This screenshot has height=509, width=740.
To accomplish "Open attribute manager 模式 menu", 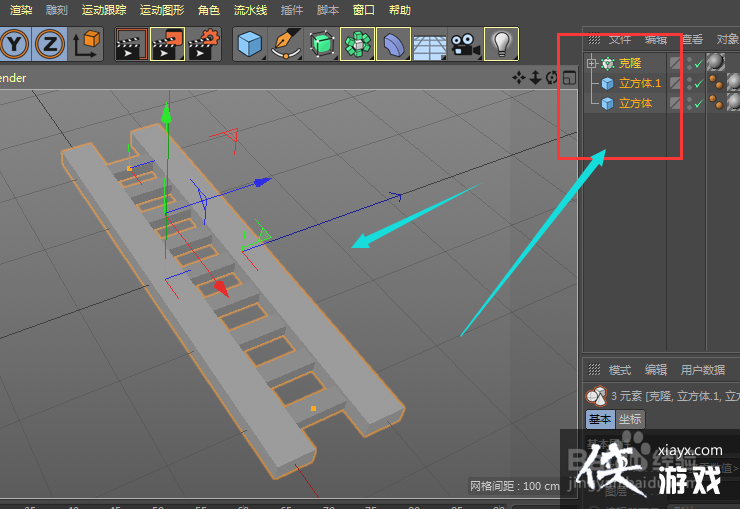I will [x=620, y=370].
